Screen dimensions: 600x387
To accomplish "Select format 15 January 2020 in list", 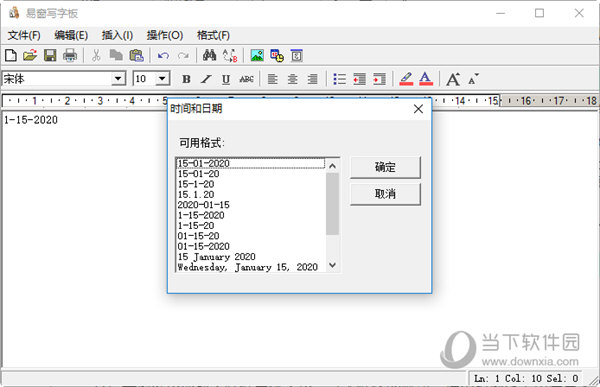I will coord(251,256).
